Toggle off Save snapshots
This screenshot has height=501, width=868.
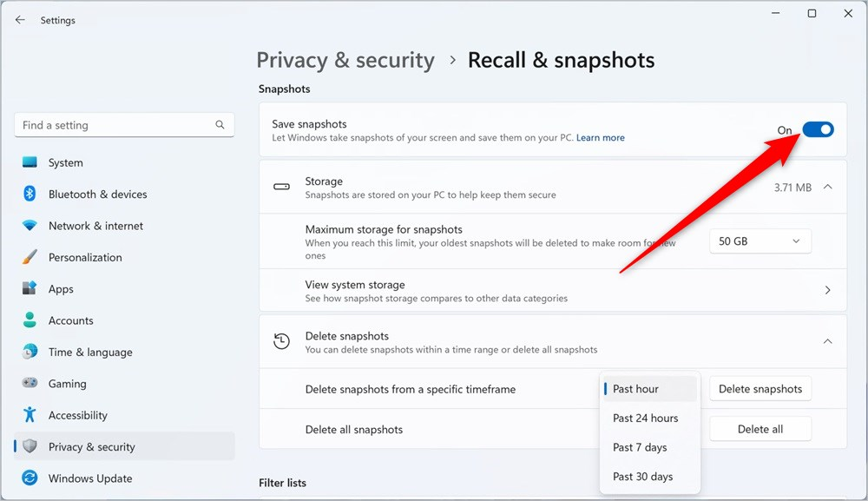(817, 129)
